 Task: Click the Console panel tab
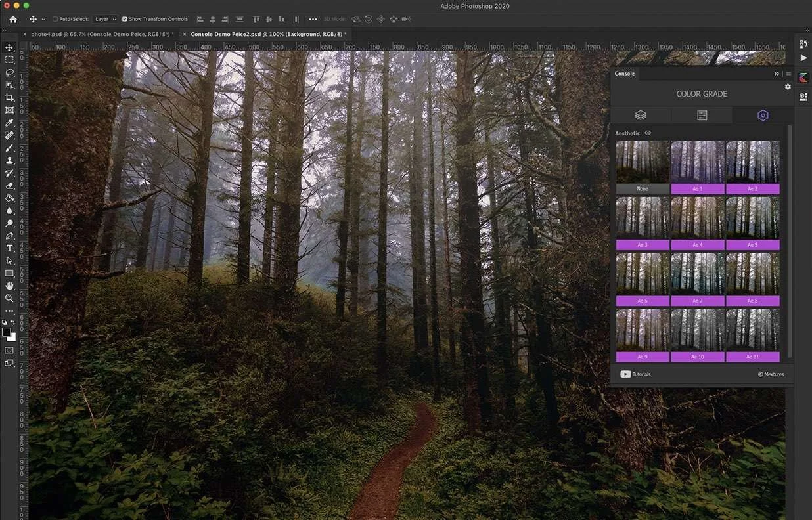[625, 74]
